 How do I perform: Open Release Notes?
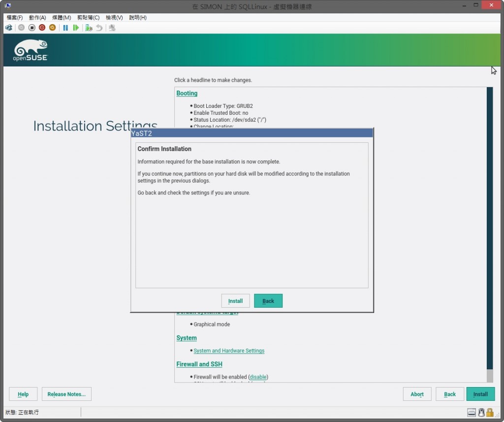tap(66, 394)
